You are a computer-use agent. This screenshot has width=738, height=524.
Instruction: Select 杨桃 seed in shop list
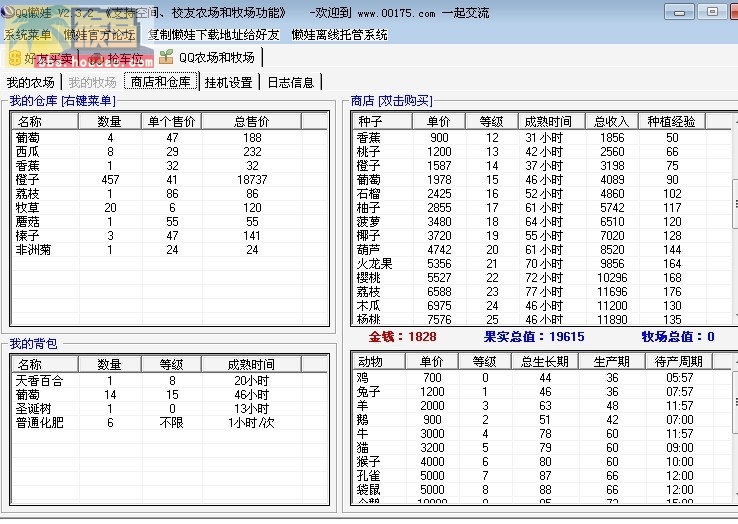tap(541, 319)
